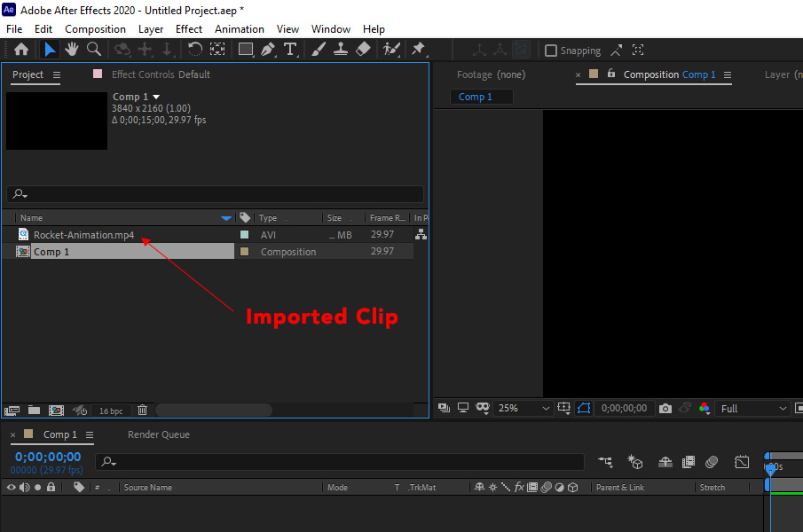The image size is (803, 532).
Task: Take a snapshot with camera icon
Action: coord(665,409)
